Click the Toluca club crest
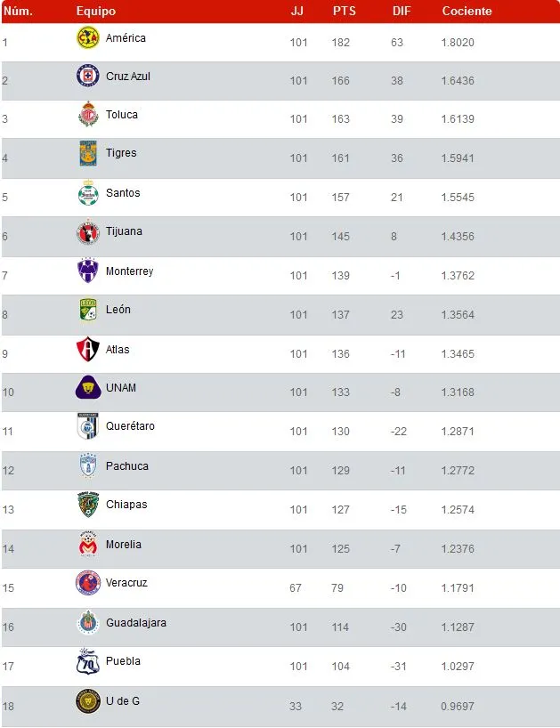The height and width of the screenshot is (728, 560). coord(87,115)
